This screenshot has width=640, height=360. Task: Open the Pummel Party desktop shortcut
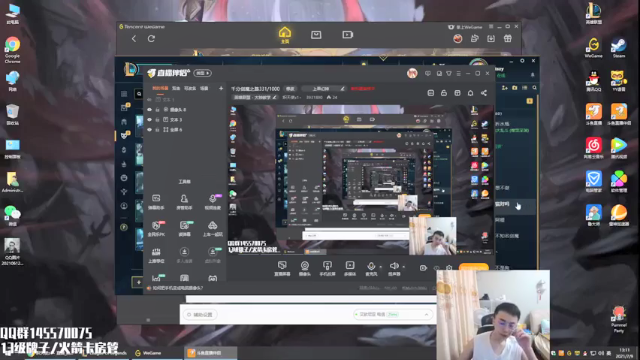point(619,320)
